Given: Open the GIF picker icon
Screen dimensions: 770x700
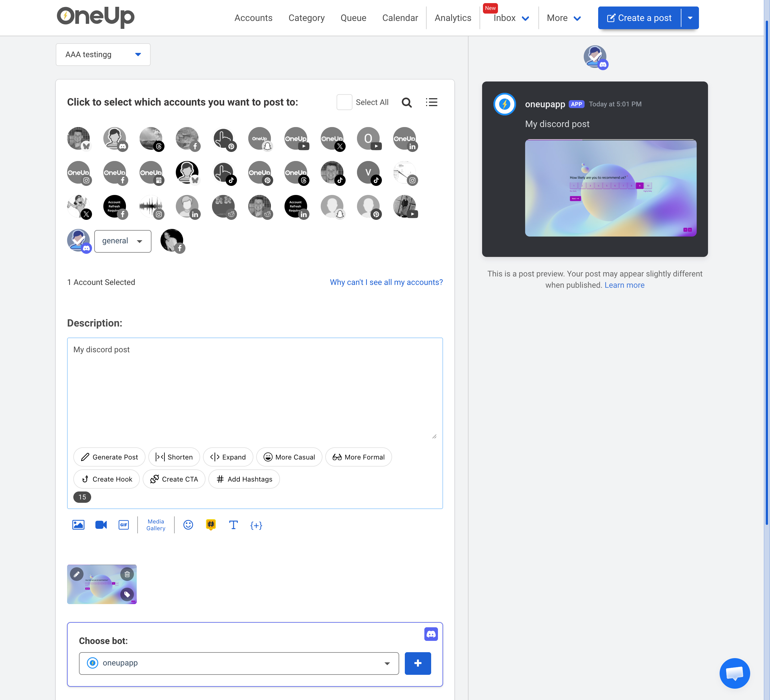Looking at the screenshot, I should pos(123,525).
